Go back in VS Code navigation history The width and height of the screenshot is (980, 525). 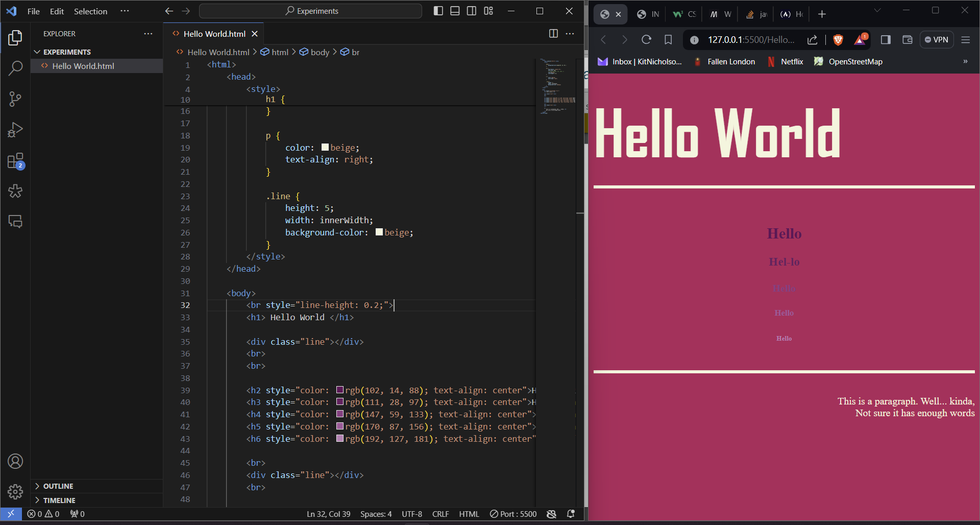169,11
